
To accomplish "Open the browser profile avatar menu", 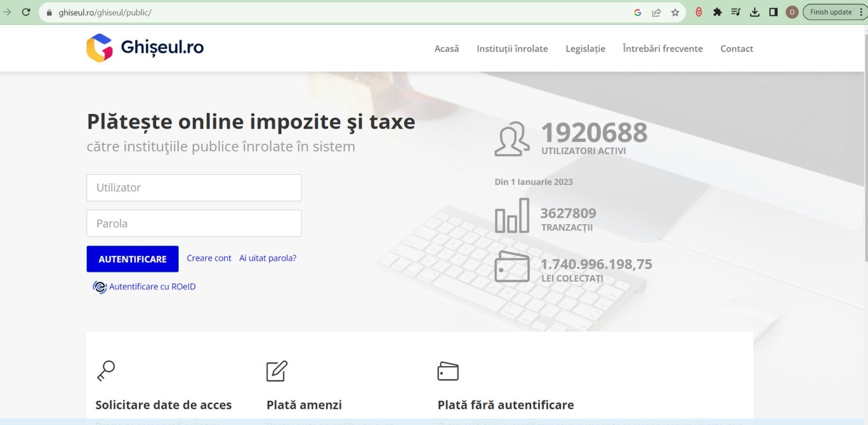I will (792, 12).
